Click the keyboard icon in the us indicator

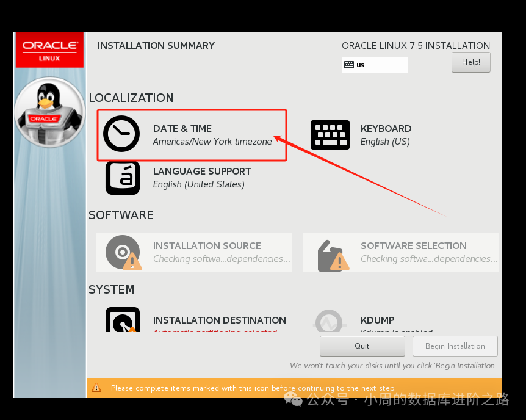coord(349,65)
